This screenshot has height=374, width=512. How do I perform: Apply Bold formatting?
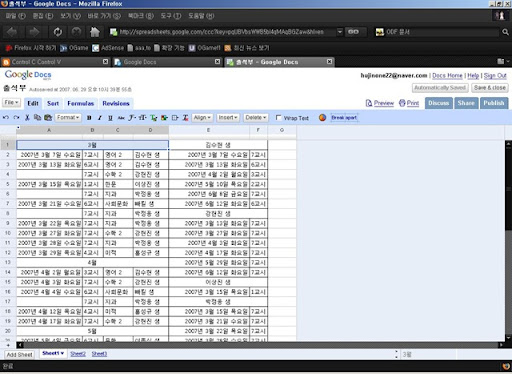pos(89,118)
